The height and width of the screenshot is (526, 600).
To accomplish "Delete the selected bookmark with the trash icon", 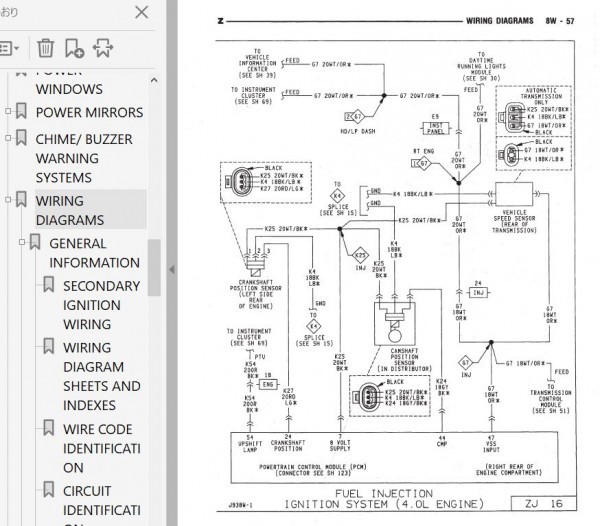I will tap(46, 49).
